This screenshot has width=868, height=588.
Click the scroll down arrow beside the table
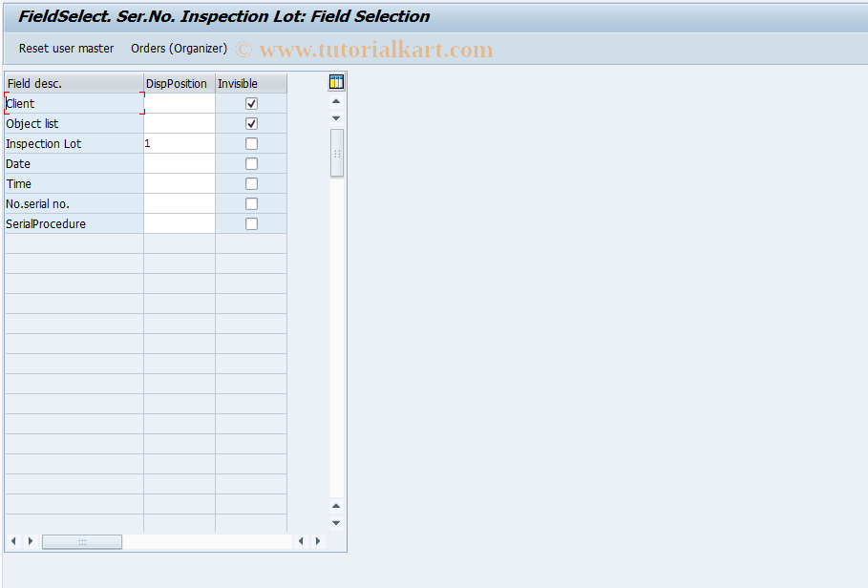click(335, 117)
